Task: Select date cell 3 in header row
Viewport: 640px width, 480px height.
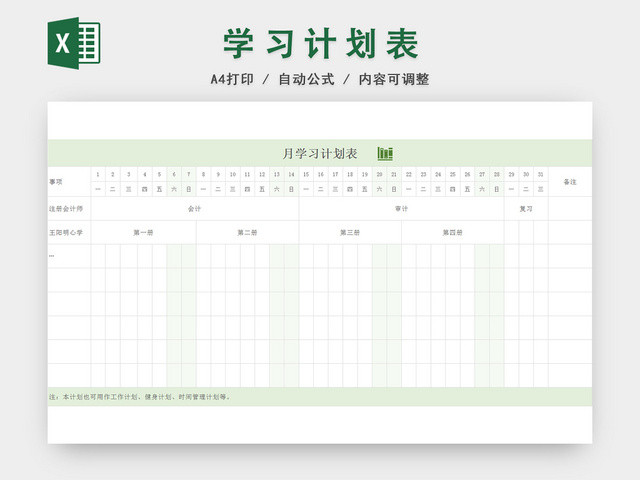Action: coord(129,174)
